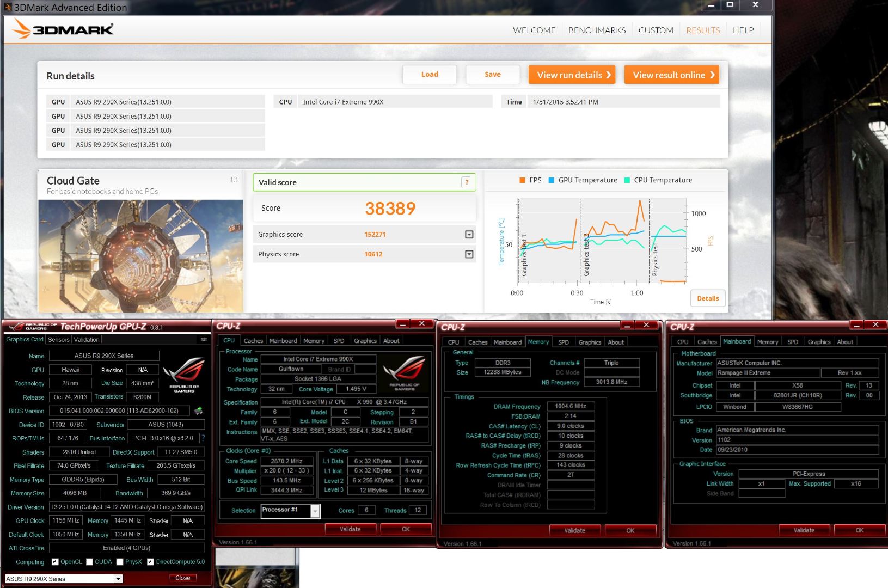
Task: Click Validate in the CPU-Z Mainboard window
Action: [804, 530]
